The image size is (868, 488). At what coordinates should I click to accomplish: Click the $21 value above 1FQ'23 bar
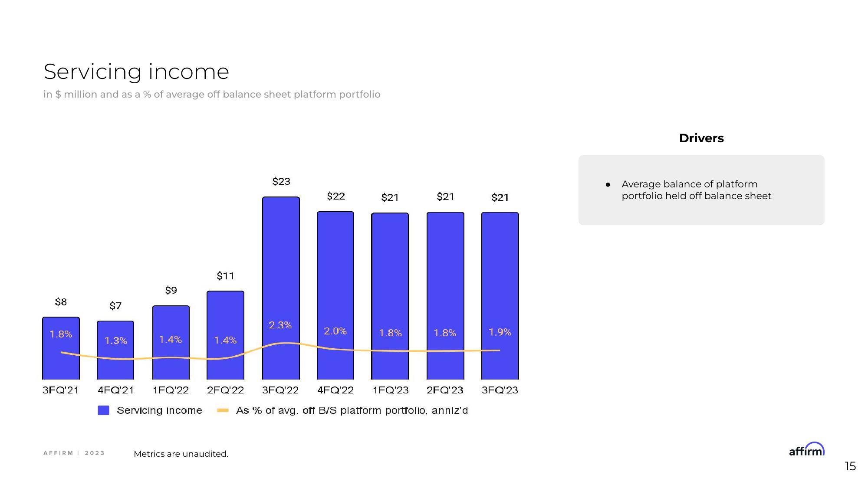(x=390, y=197)
